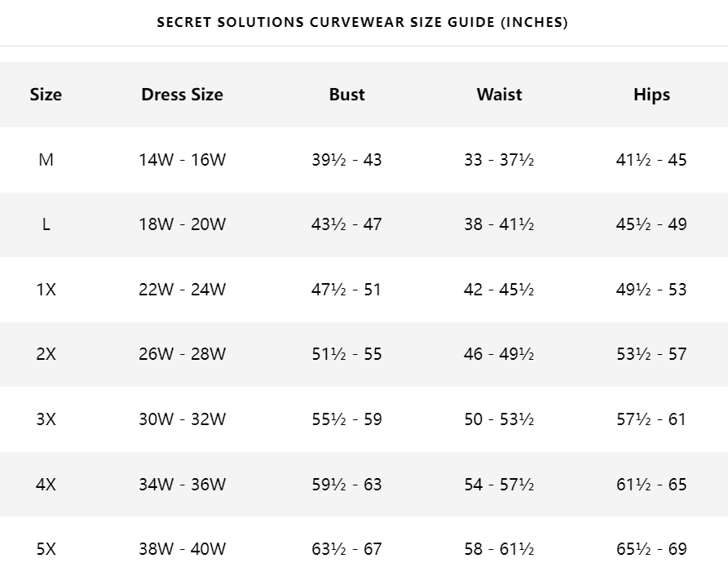Click the 2X size row label

[46, 354]
